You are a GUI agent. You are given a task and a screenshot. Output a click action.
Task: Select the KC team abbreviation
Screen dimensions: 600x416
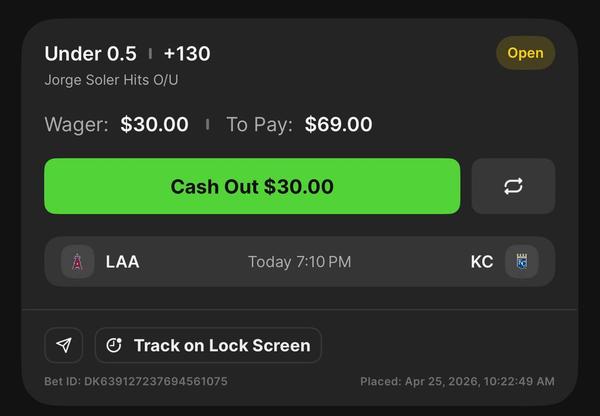[482, 262]
